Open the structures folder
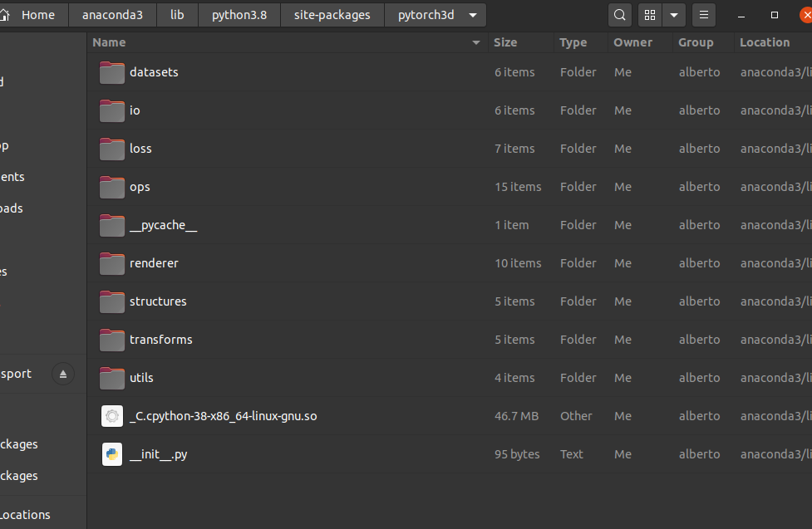The height and width of the screenshot is (529, 812). point(158,301)
